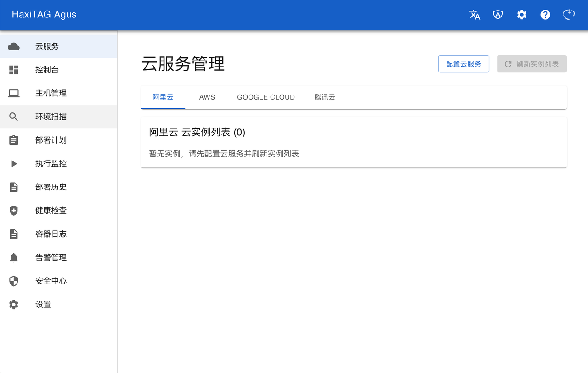The width and height of the screenshot is (588, 373).
Task: Select the 腾讯云 tab
Action: [325, 97]
